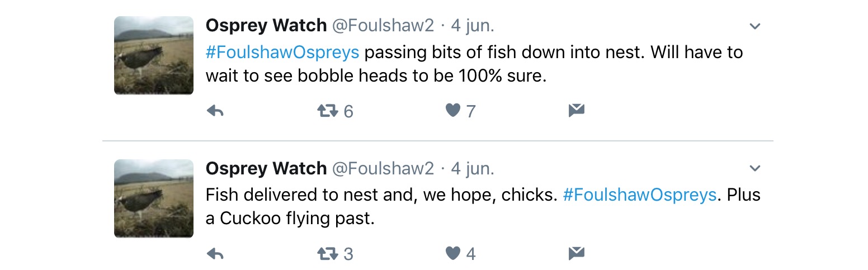The width and height of the screenshot is (868, 270).
Task: Follow #FoulshawOspreys hashtag in second tweet
Action: [x=640, y=195]
